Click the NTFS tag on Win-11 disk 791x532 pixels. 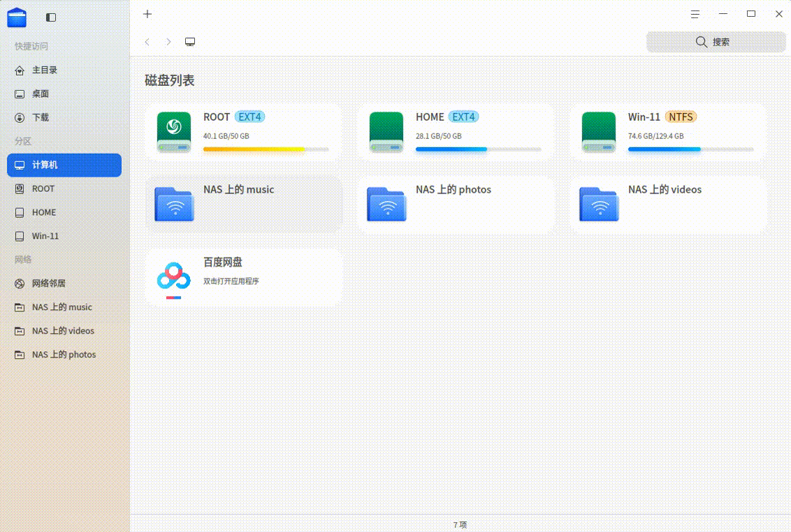681,117
